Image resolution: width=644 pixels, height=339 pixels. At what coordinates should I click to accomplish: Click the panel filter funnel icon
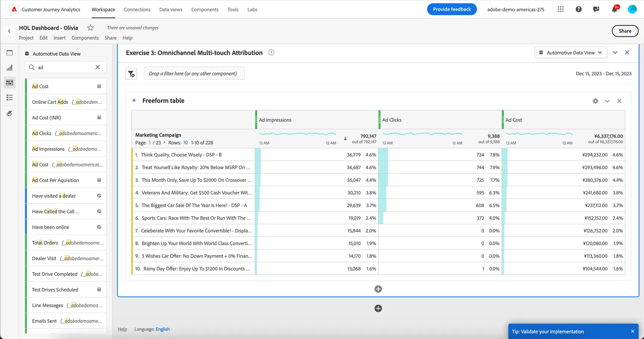tap(131, 74)
